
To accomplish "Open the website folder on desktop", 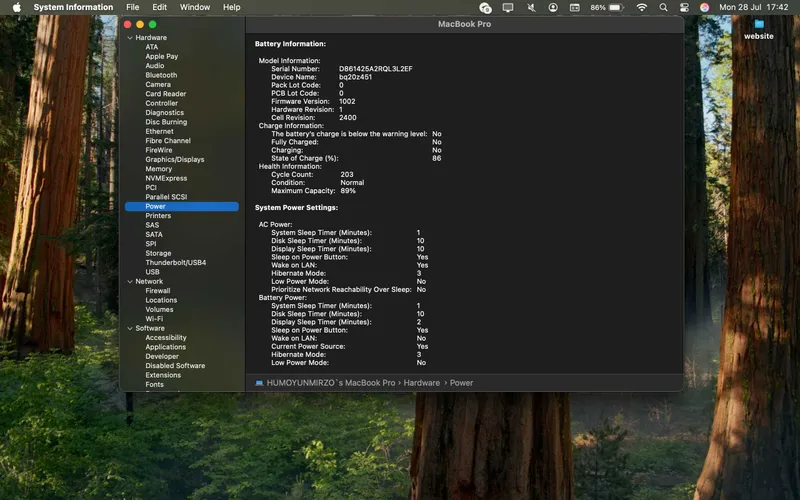I will 759,29.
